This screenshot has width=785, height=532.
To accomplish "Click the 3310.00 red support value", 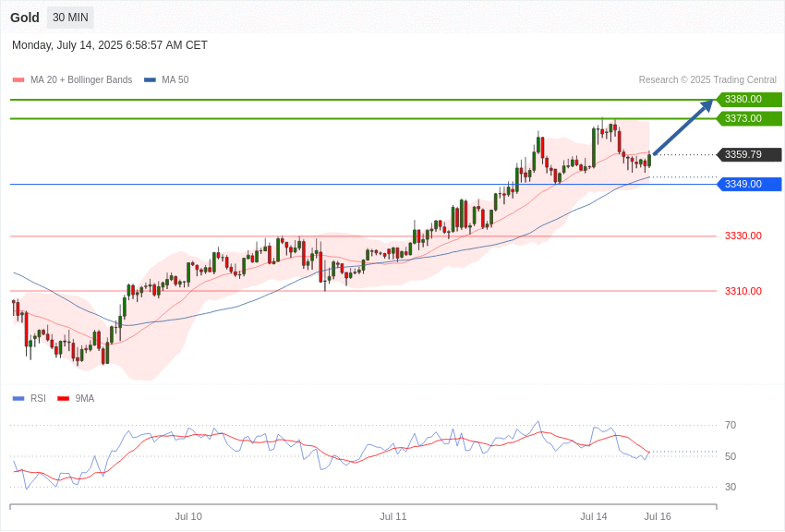I will pos(743,291).
